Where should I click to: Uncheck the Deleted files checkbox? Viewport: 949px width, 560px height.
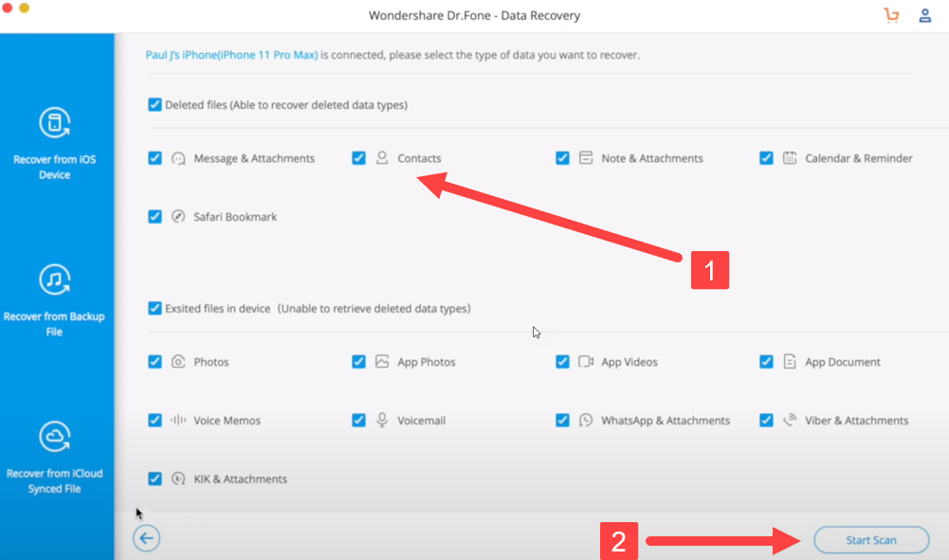tap(155, 104)
